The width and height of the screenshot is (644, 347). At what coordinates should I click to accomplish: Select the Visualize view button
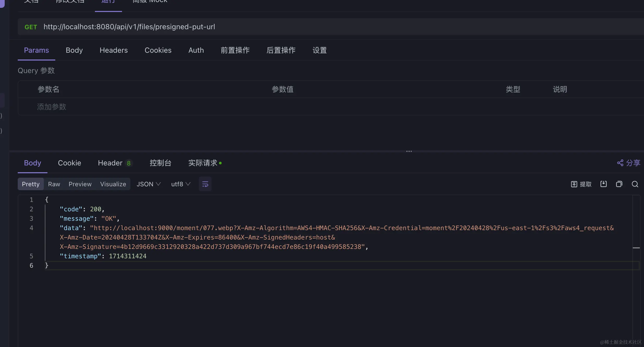click(x=113, y=184)
